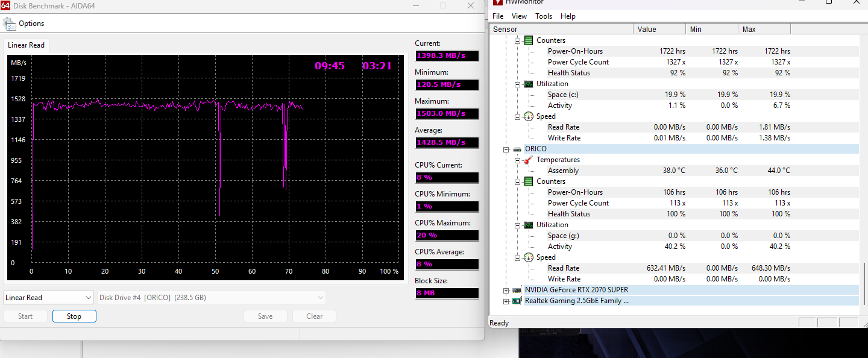Click the first Utilization graph icon
Image resolution: width=868 pixels, height=358 pixels.
click(x=529, y=84)
